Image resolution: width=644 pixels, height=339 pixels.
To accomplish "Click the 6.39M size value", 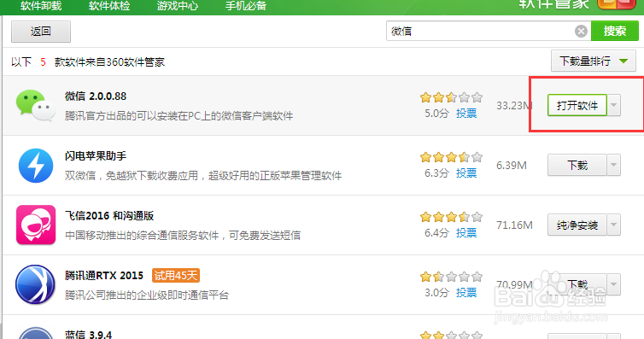I will tap(512, 166).
